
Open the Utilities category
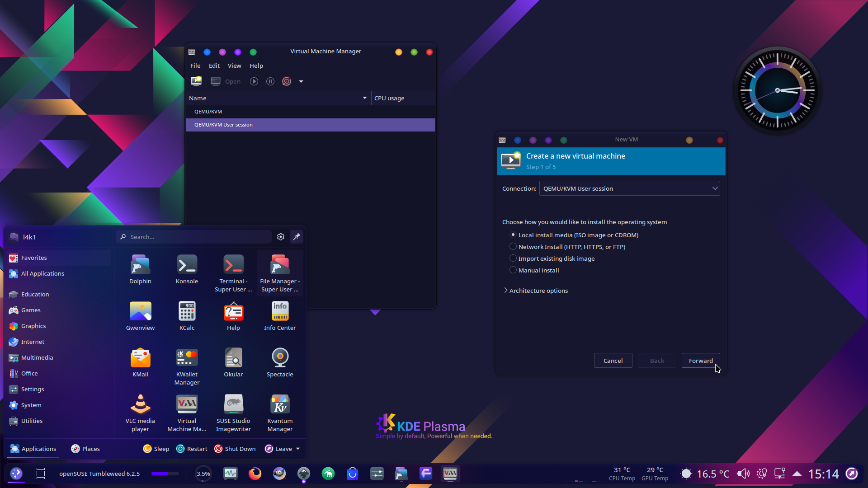tap(59, 421)
